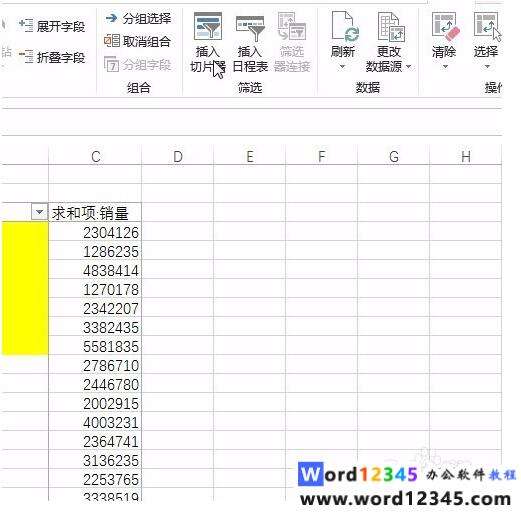Click Ungroup (取消组合)

tap(137, 41)
